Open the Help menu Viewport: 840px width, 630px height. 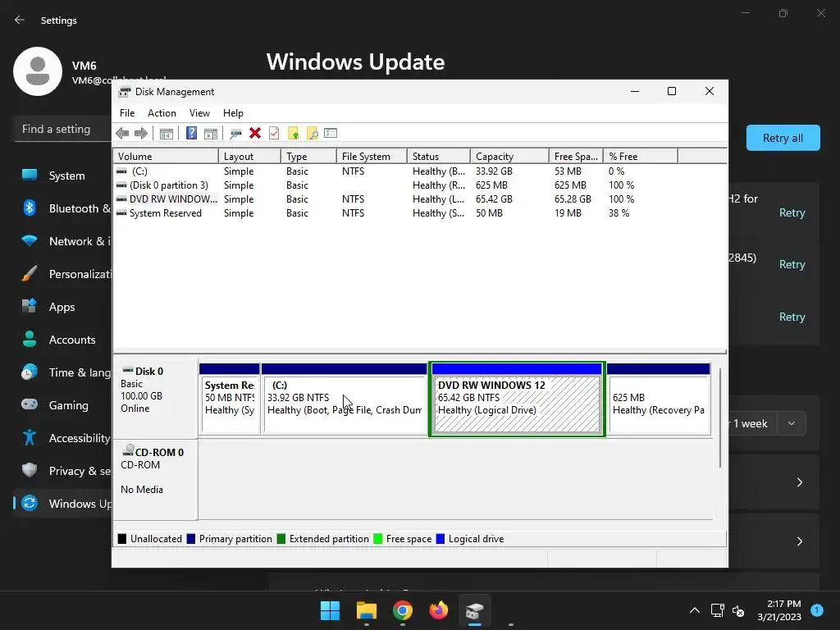tap(233, 113)
